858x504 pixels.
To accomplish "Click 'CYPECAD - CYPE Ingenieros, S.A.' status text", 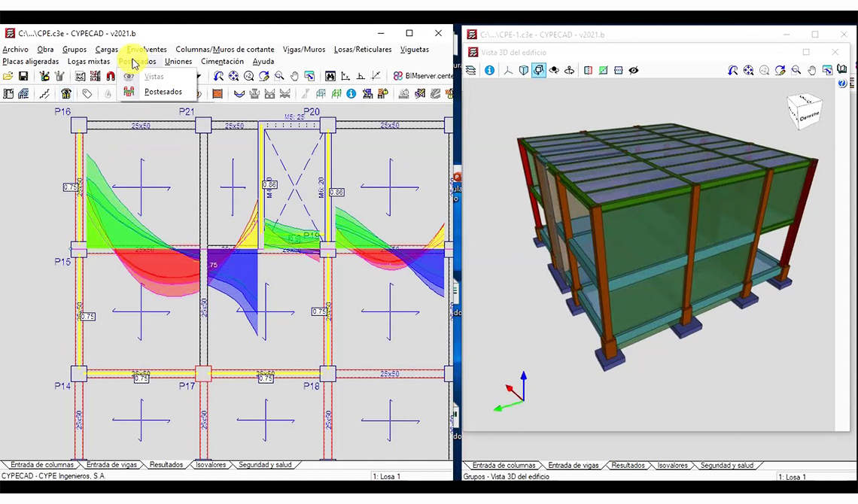I will point(53,475).
